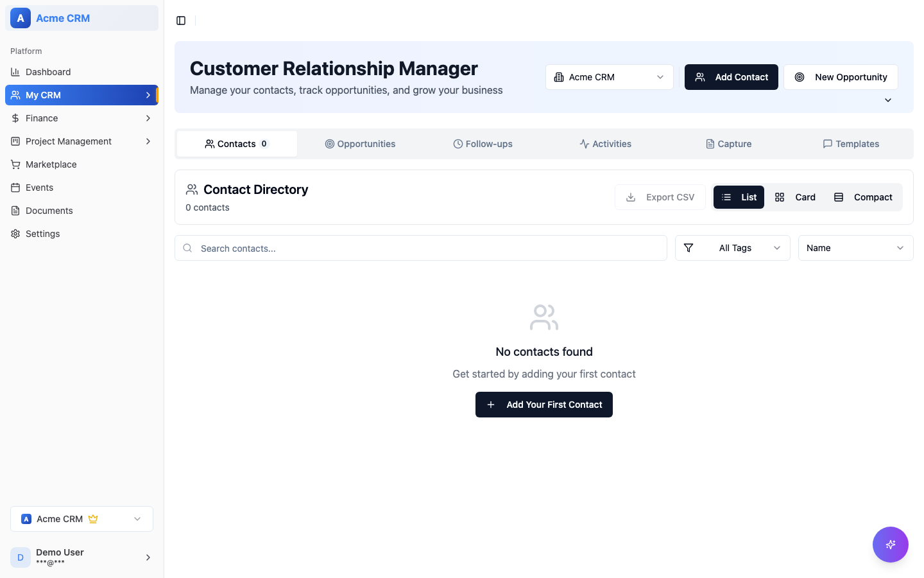Open the All Tags filter dropdown

point(733,248)
